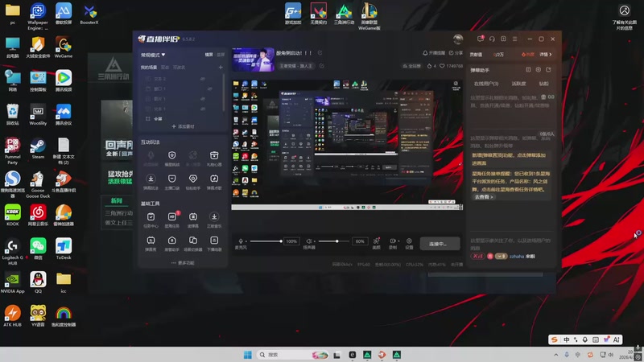Image resolution: width=644 pixels, height=362 pixels.
Task: Open the Steam desktop icon
Action: (38, 149)
